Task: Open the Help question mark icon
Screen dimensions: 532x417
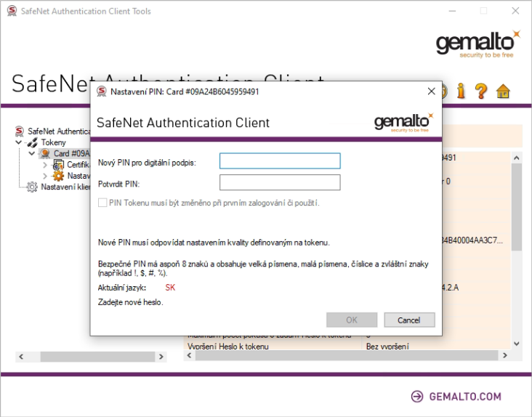Action: [481, 91]
